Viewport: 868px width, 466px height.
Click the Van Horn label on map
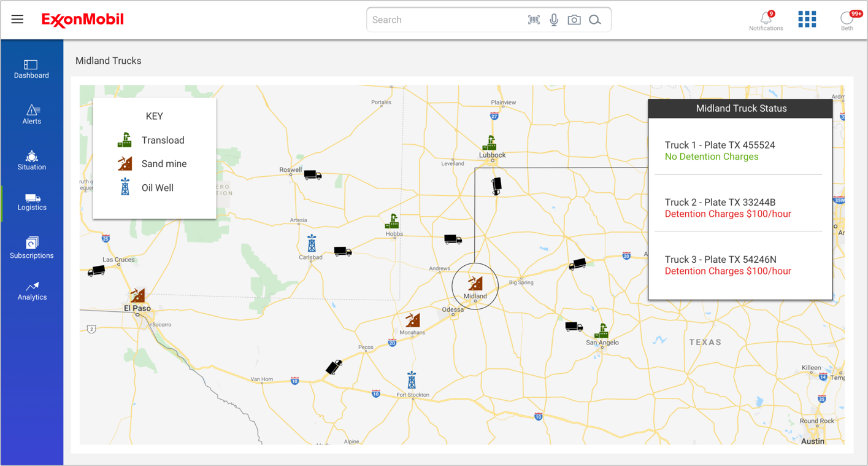262,379
